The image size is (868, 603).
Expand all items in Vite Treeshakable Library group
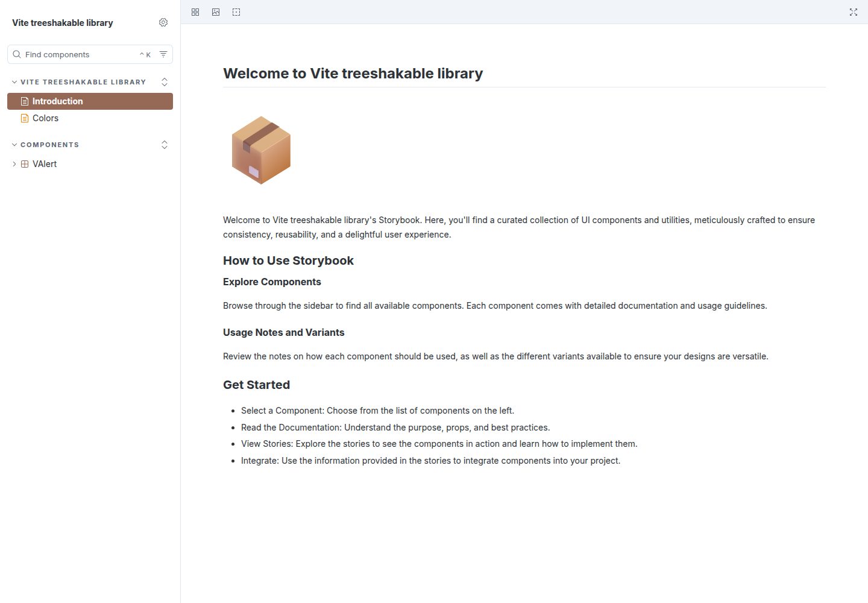(x=165, y=82)
